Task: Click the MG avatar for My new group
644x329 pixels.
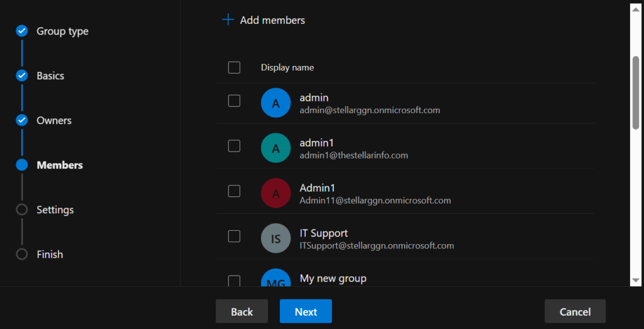Action: (275, 279)
